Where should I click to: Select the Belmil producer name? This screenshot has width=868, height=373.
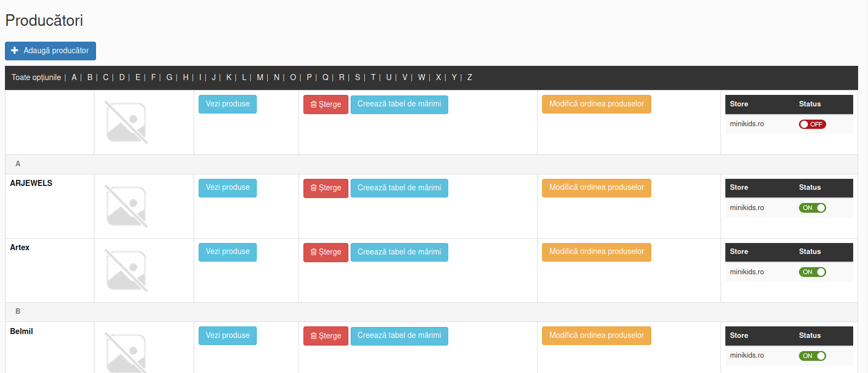click(21, 331)
